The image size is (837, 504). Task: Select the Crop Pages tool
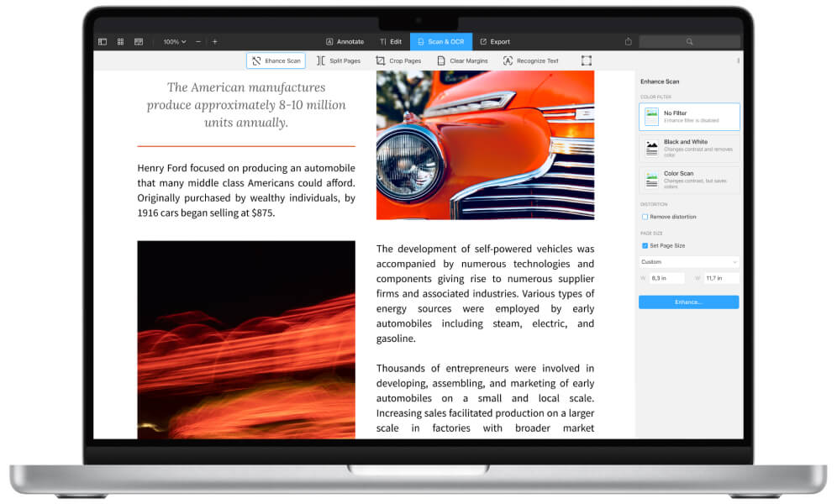398,61
